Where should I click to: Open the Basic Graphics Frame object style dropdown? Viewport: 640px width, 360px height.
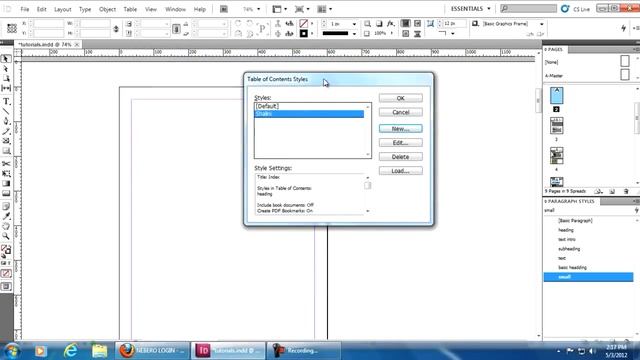click(542, 24)
